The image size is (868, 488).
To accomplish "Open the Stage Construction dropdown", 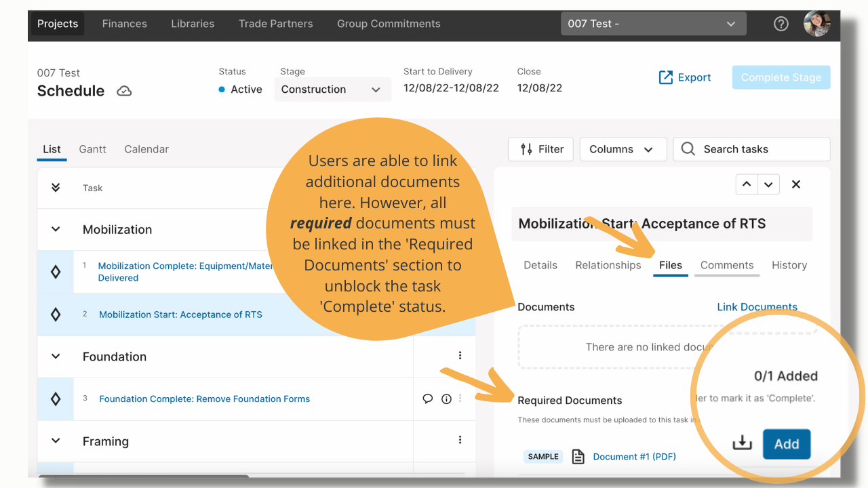I will (x=332, y=89).
